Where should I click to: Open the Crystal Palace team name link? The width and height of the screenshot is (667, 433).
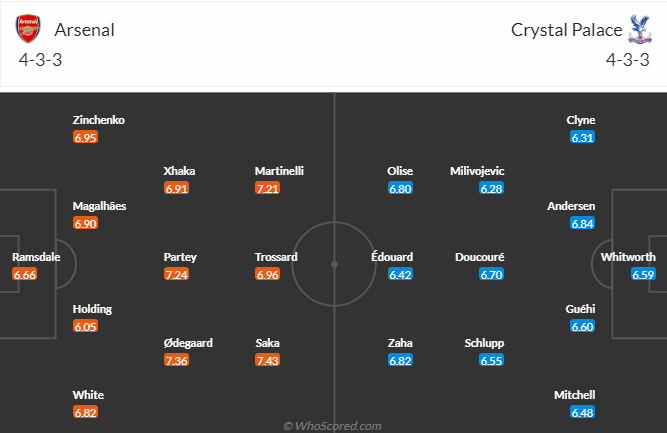(x=567, y=30)
